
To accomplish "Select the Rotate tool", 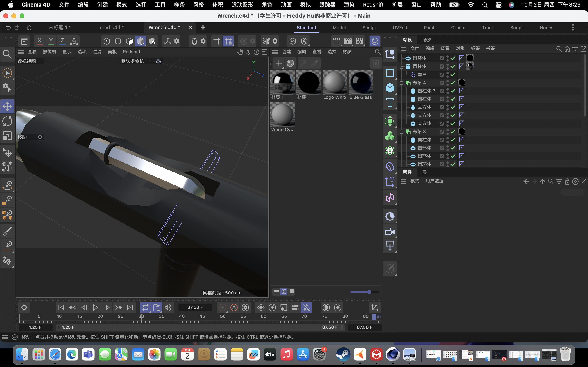I will pyautogui.click(x=7, y=121).
